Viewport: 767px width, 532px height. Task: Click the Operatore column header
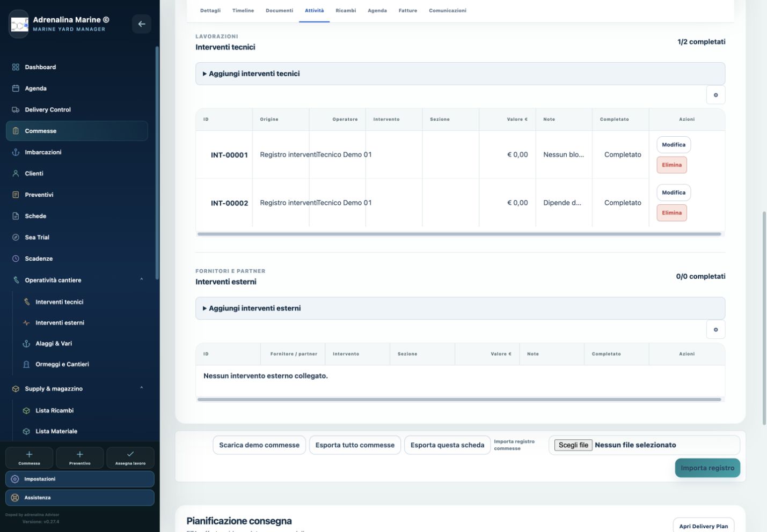[337, 119]
